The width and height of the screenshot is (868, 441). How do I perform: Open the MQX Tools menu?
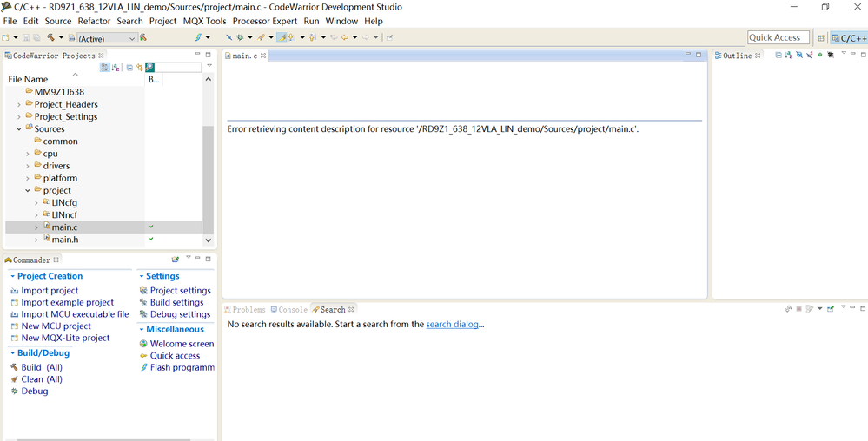click(204, 21)
